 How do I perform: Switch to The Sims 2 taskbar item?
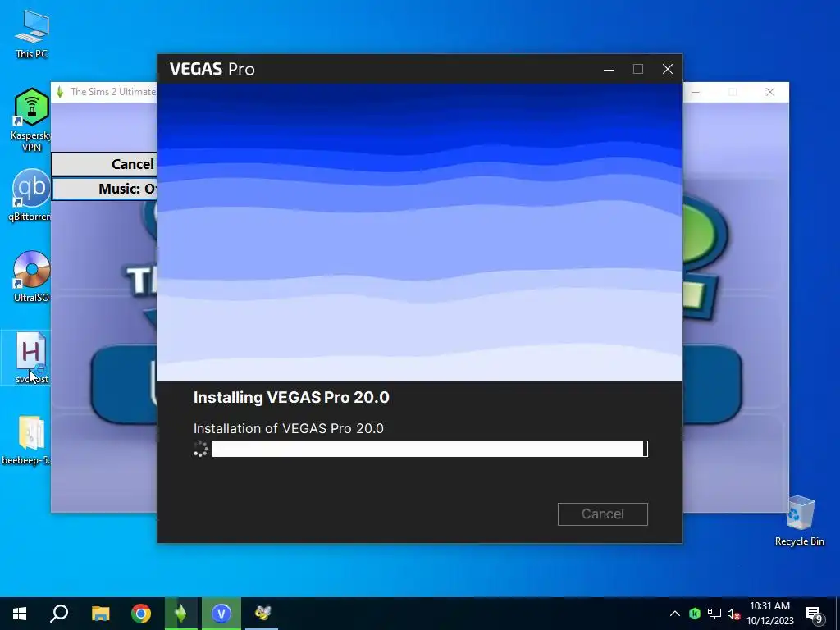tap(181, 614)
